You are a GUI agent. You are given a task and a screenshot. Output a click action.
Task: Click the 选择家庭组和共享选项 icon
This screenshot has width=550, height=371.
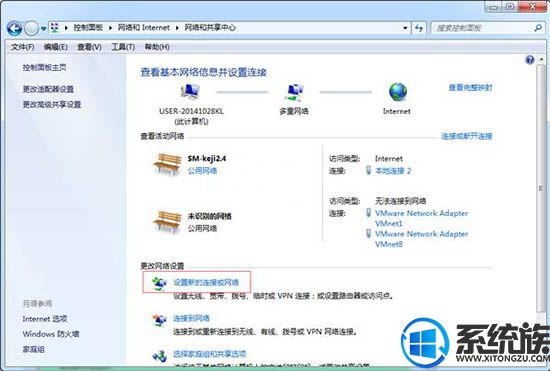click(x=159, y=356)
